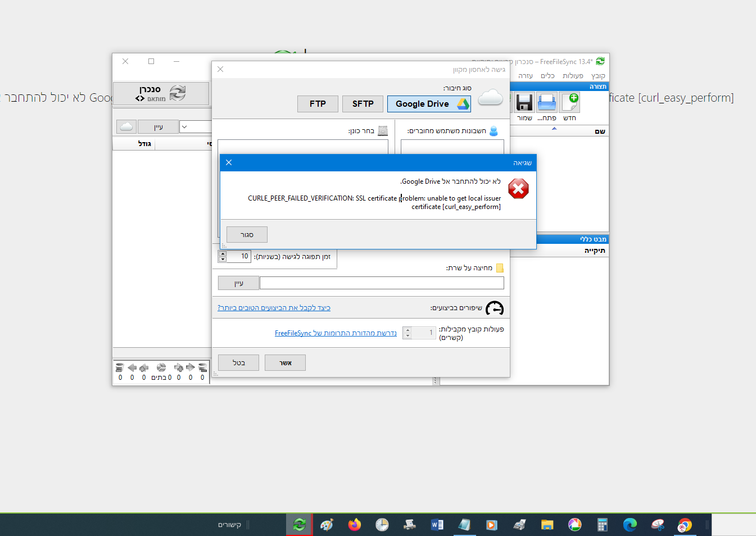Open the scanner/fax app on the taskbar

(519, 525)
